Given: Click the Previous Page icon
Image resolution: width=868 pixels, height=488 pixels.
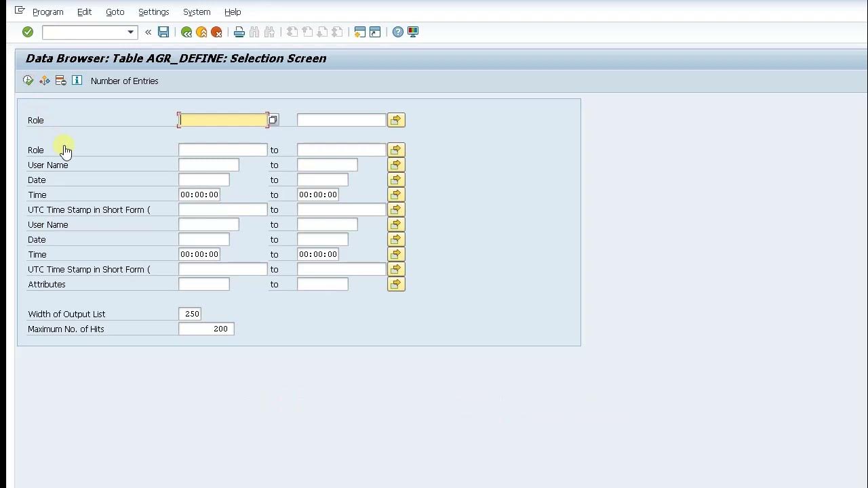Looking at the screenshot, I should (x=307, y=32).
